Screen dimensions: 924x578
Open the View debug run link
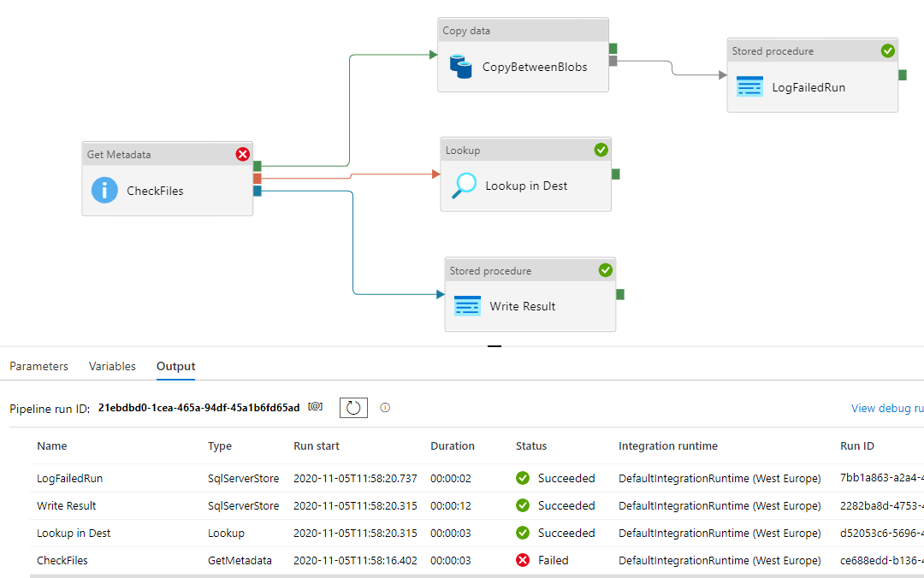coord(886,409)
